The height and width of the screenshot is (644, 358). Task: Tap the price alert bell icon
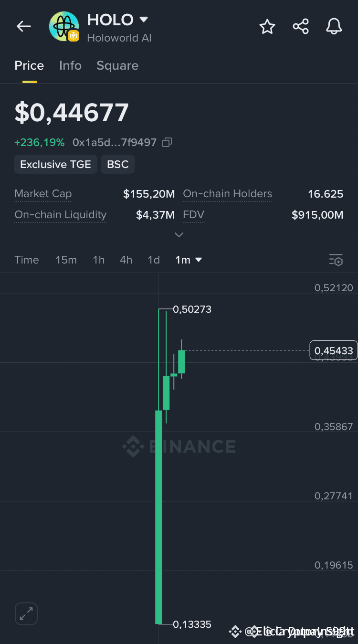(x=334, y=27)
